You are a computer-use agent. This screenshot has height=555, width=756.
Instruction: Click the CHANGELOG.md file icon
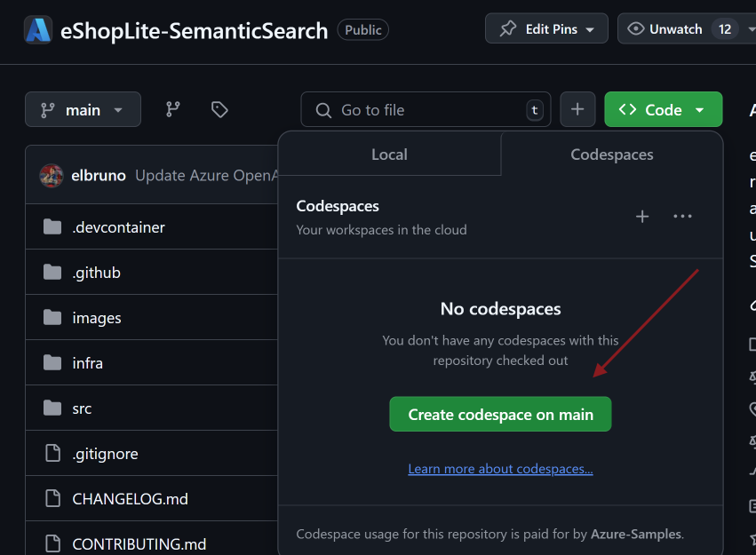pyautogui.click(x=52, y=498)
